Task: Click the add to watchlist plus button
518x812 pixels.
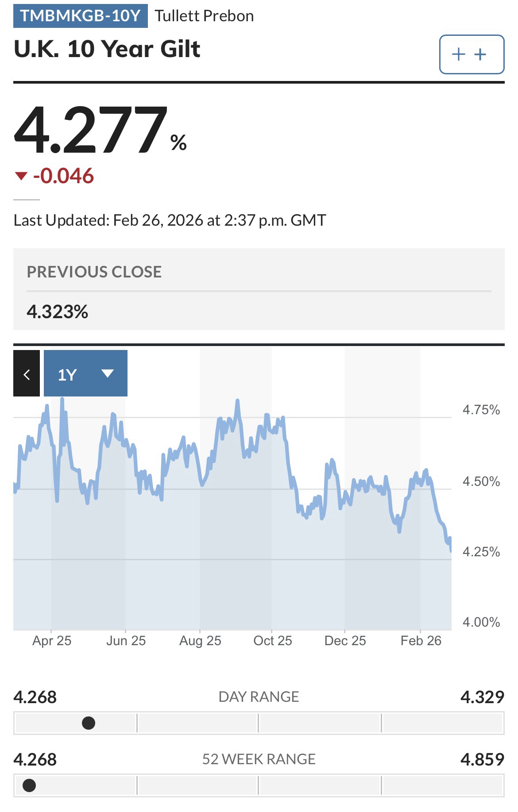Action: [x=471, y=54]
